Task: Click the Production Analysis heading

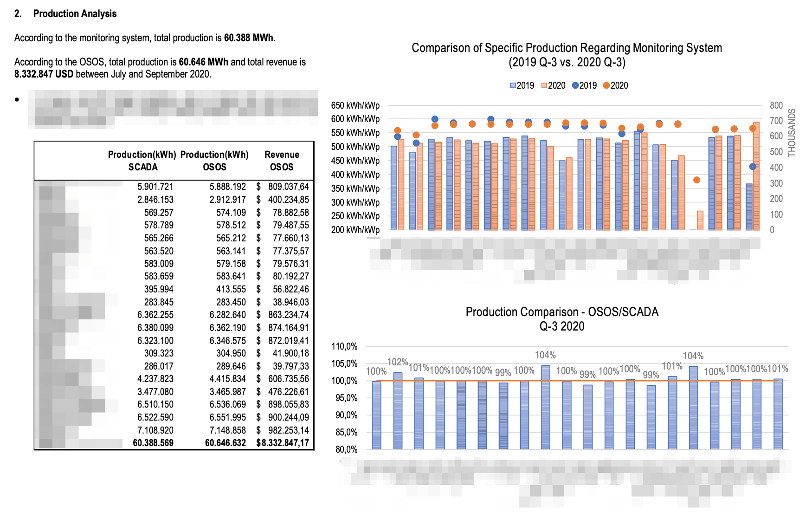Action: (x=75, y=13)
